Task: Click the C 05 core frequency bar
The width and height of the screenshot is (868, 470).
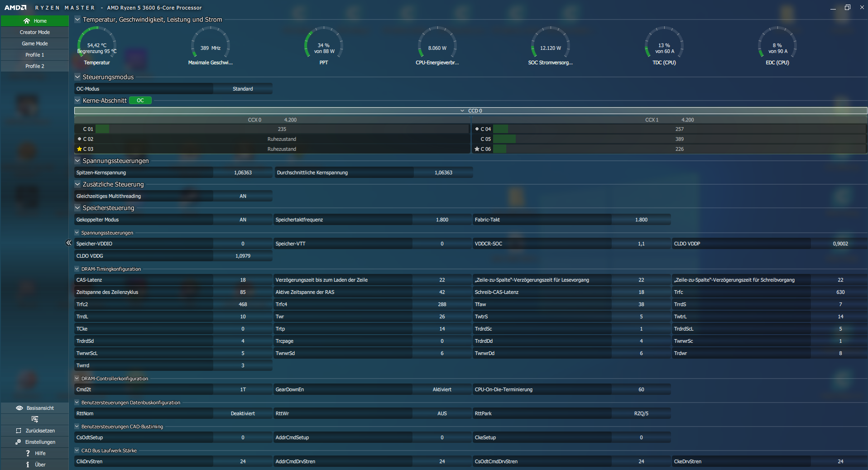Action: [680, 139]
